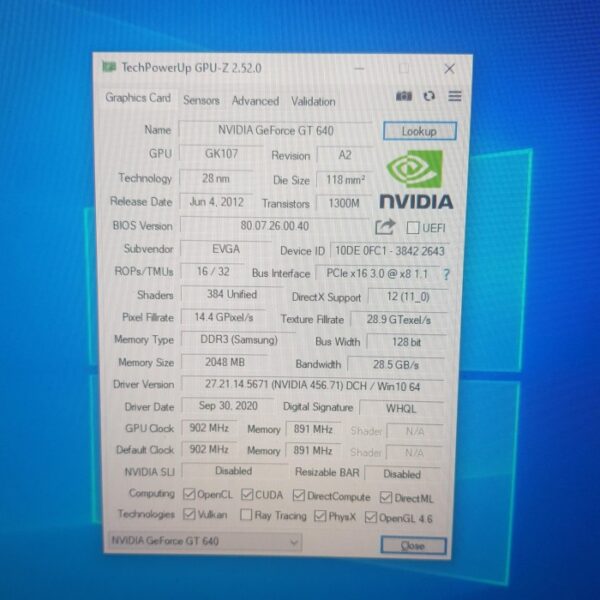Click the screenshot camera icon
The height and width of the screenshot is (600, 600).
404,96
